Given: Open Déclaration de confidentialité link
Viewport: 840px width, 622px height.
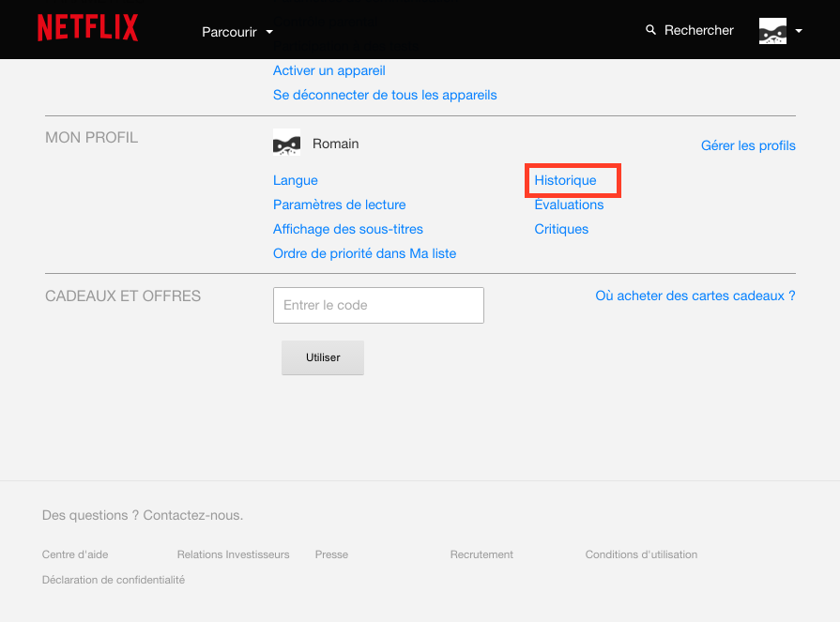Looking at the screenshot, I should 113,580.
